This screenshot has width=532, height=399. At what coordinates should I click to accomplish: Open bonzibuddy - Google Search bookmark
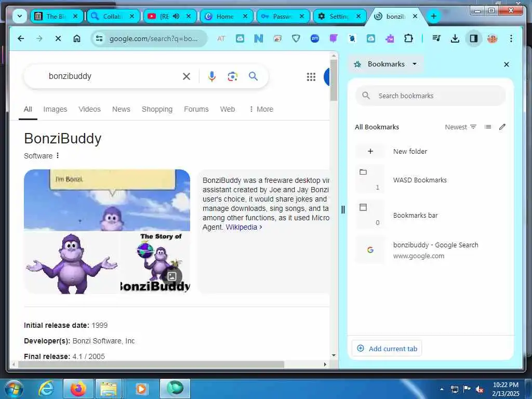pos(430,250)
